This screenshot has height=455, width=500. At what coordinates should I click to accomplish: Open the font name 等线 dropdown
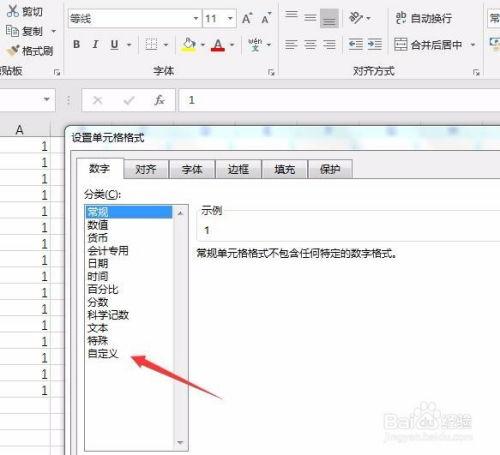click(196, 18)
